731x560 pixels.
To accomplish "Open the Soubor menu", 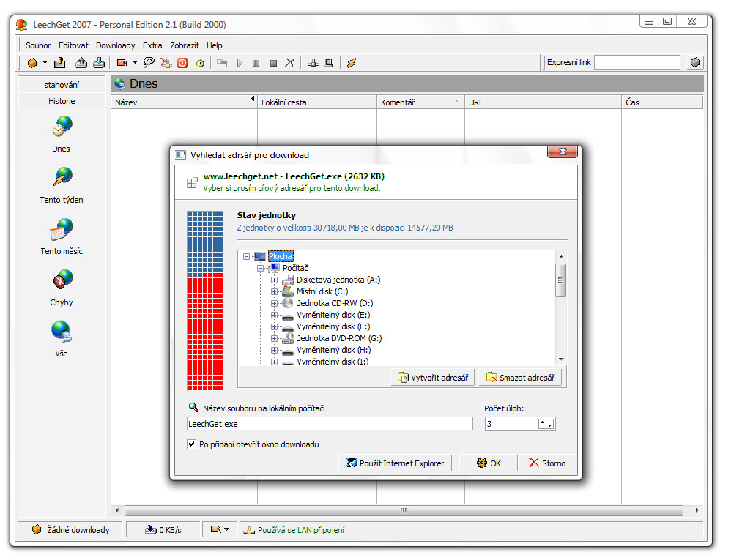I will pyautogui.click(x=38, y=45).
